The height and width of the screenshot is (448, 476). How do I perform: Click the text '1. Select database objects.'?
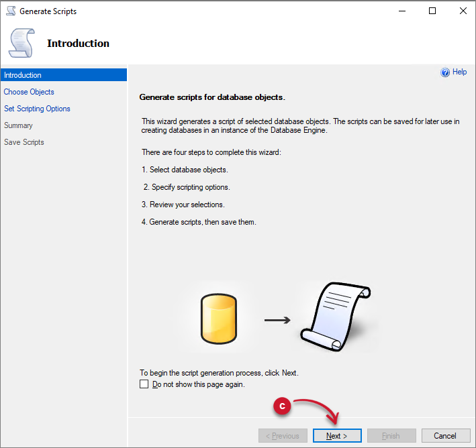[x=185, y=170]
